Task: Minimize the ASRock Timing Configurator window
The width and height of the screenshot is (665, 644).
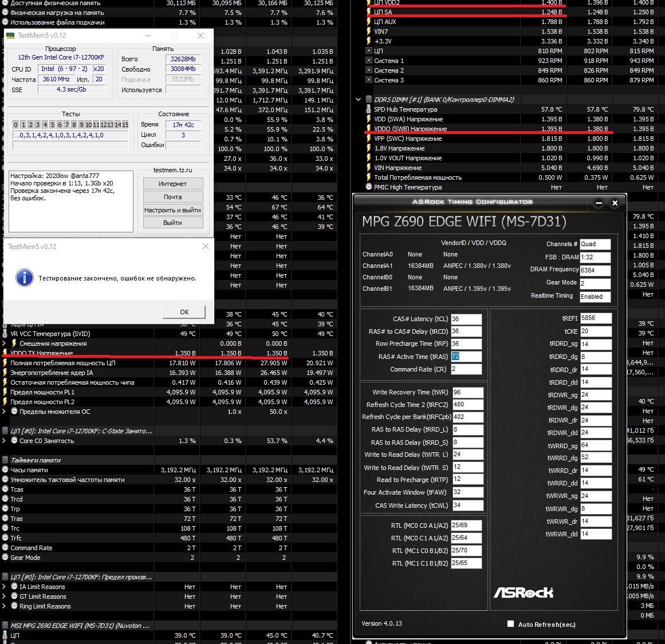Action: pos(599,203)
